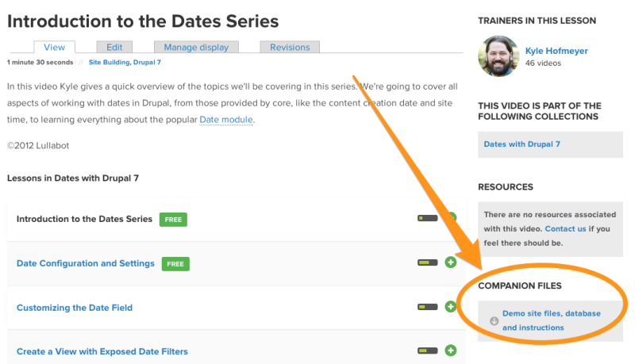Screen dimensions: 635x364
Task: Click Kyle Hofmeyer's profile photo
Action: pyautogui.click(x=498, y=56)
